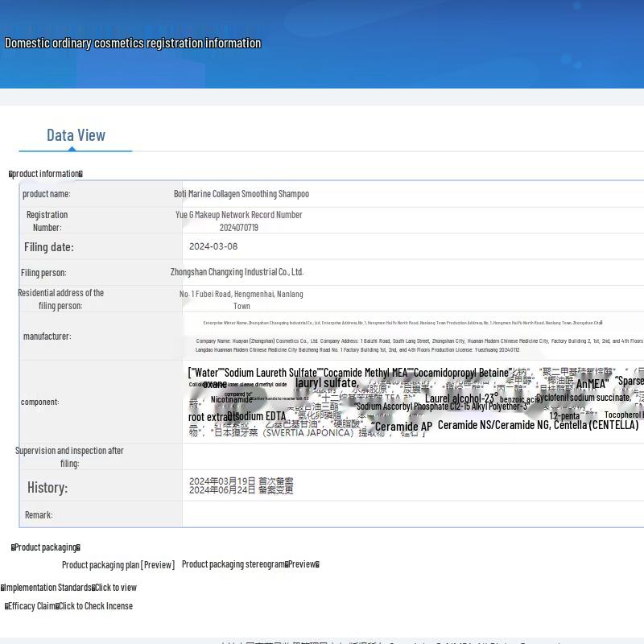Preview the product packaging stereogram
The image size is (644, 644).
303,564
